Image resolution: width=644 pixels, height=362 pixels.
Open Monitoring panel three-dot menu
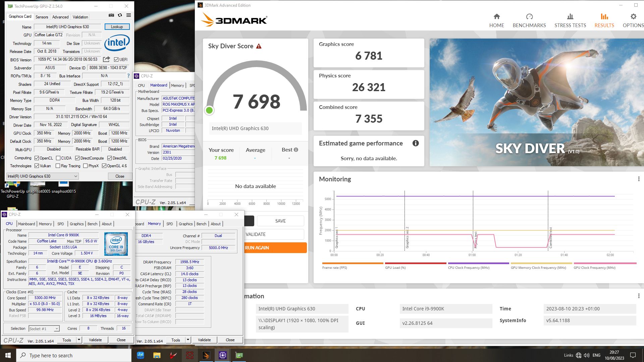tap(638, 179)
